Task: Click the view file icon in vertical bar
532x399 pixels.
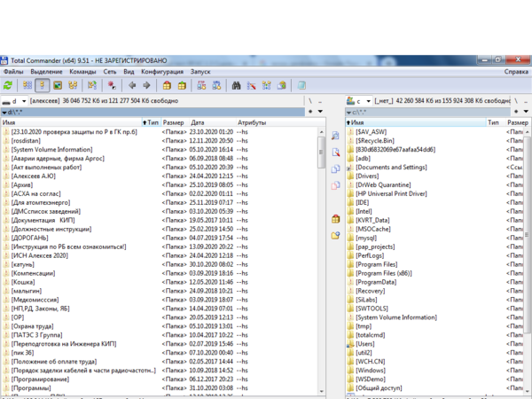Action: (336, 136)
